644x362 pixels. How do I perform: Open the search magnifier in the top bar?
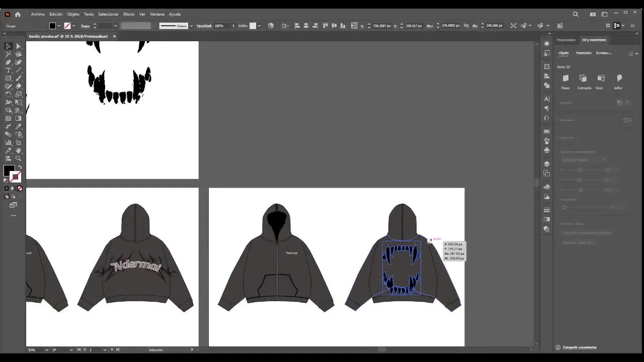(576, 14)
